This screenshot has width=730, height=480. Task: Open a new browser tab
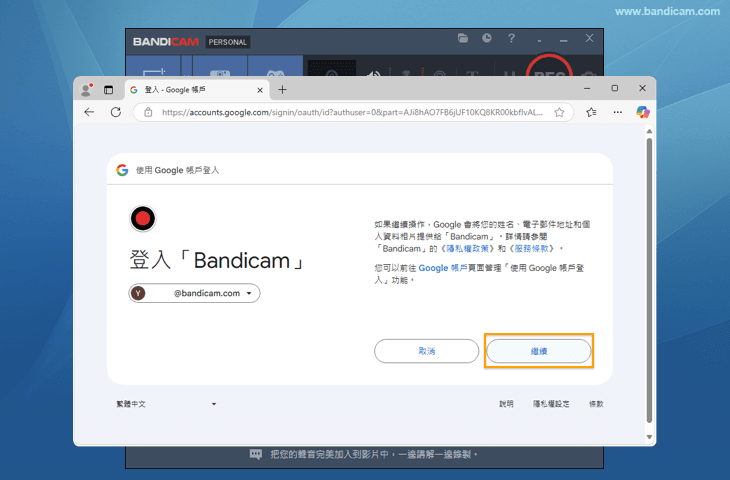click(282, 90)
